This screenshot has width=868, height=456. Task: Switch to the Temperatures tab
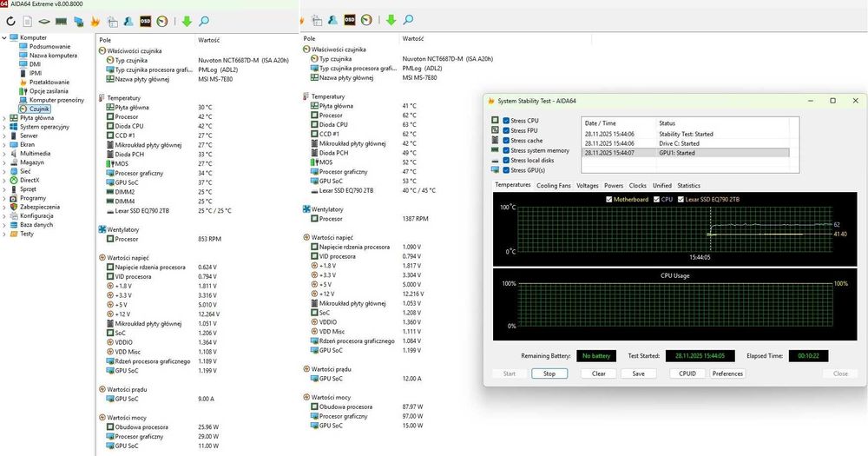[x=513, y=185]
